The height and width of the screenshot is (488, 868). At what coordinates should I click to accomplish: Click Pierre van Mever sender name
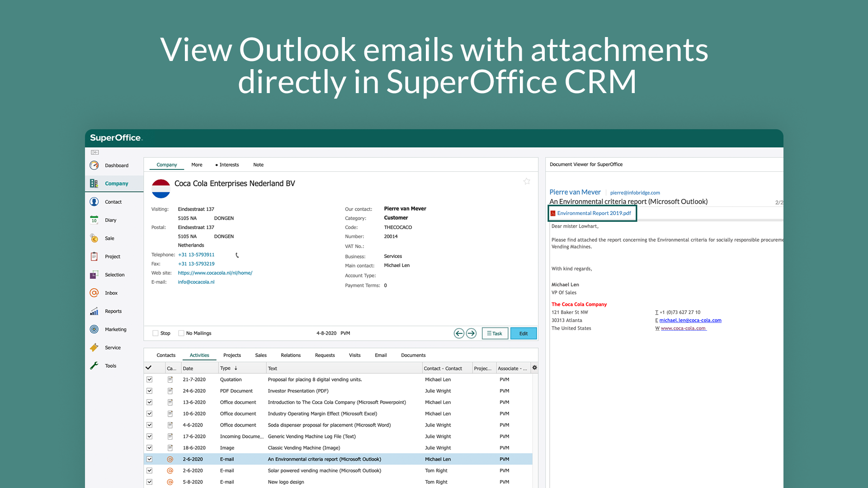(x=575, y=192)
